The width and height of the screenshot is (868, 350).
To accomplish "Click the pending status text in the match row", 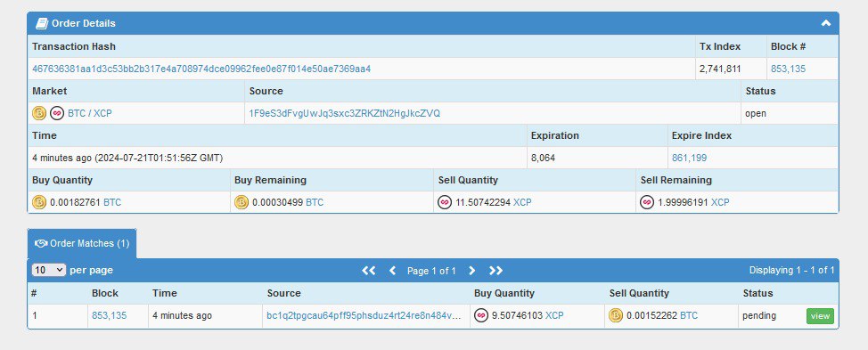I will coord(759,316).
